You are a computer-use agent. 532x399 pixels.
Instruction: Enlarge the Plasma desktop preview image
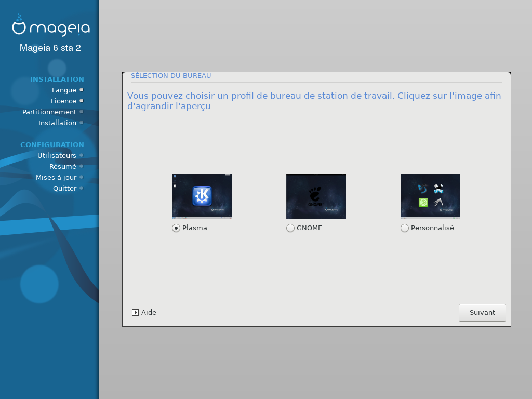202,196
